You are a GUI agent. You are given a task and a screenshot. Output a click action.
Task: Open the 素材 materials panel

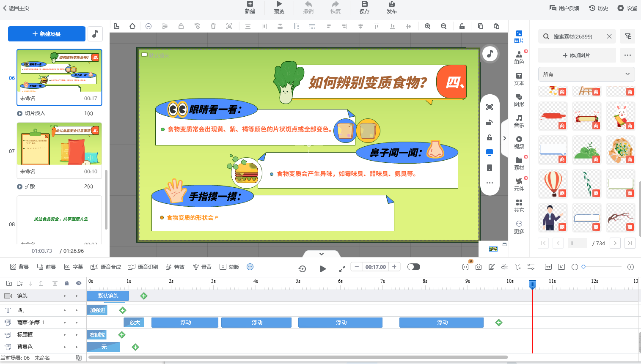point(519,164)
